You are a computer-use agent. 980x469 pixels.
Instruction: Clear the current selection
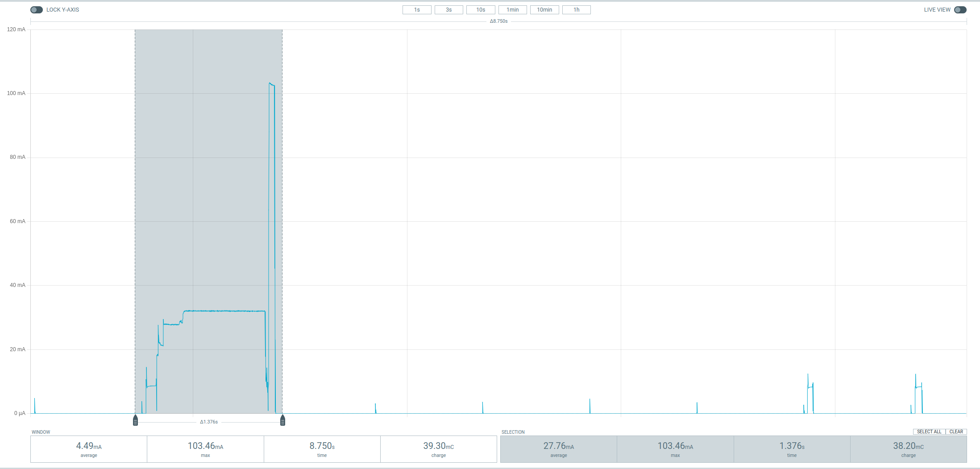pyautogui.click(x=956, y=432)
